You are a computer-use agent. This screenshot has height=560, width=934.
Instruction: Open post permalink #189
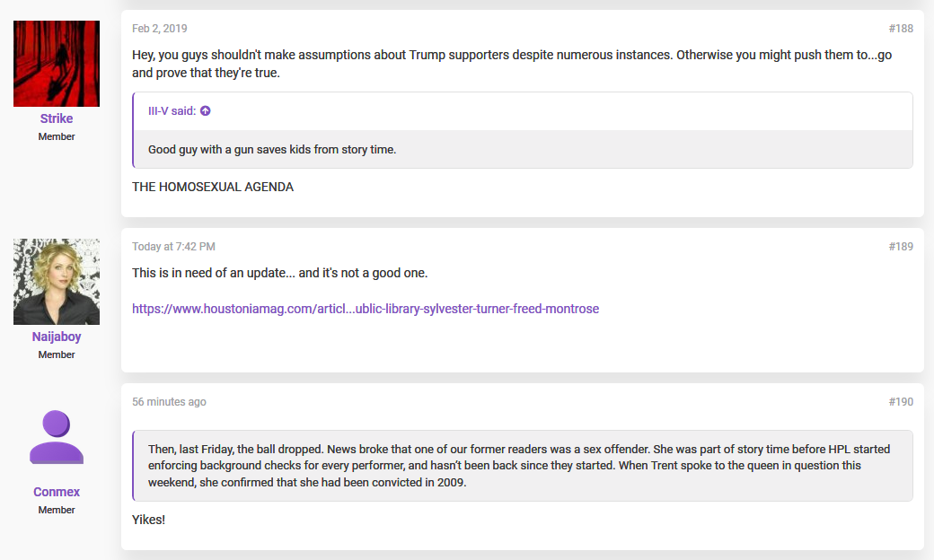[901, 246]
